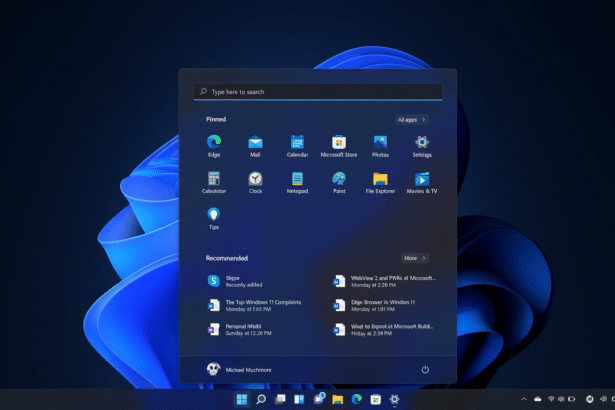Launch the Movies & TV app
Viewport: 615px width, 410px height.
click(x=422, y=182)
